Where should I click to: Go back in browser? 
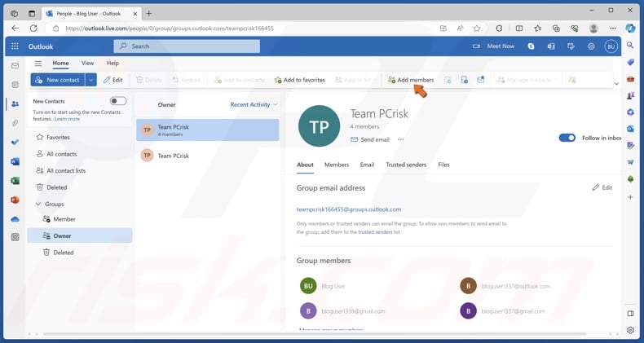pyautogui.click(x=15, y=29)
